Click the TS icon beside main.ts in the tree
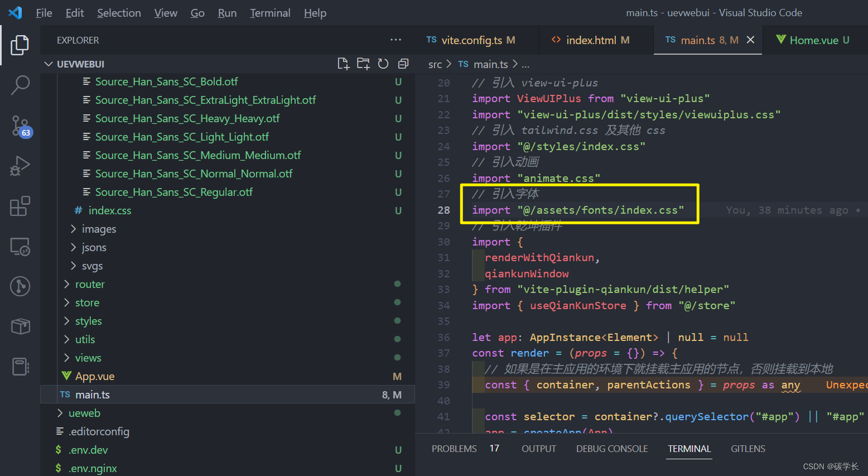 [x=65, y=395]
